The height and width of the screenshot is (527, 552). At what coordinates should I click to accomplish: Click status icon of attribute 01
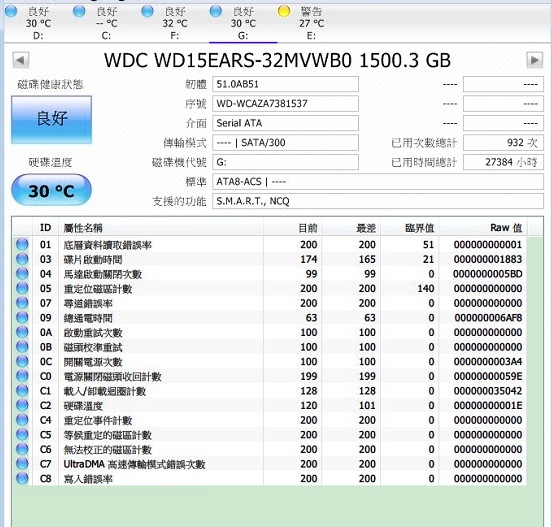click(x=22, y=244)
